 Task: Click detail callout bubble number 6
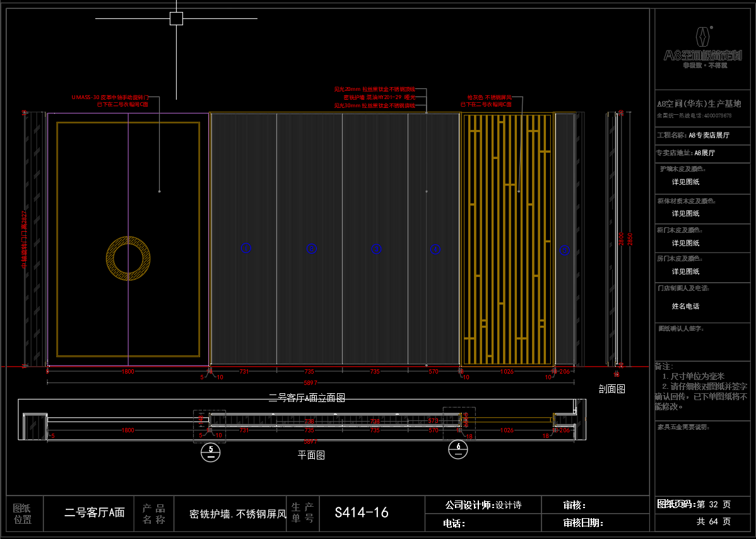(x=458, y=449)
